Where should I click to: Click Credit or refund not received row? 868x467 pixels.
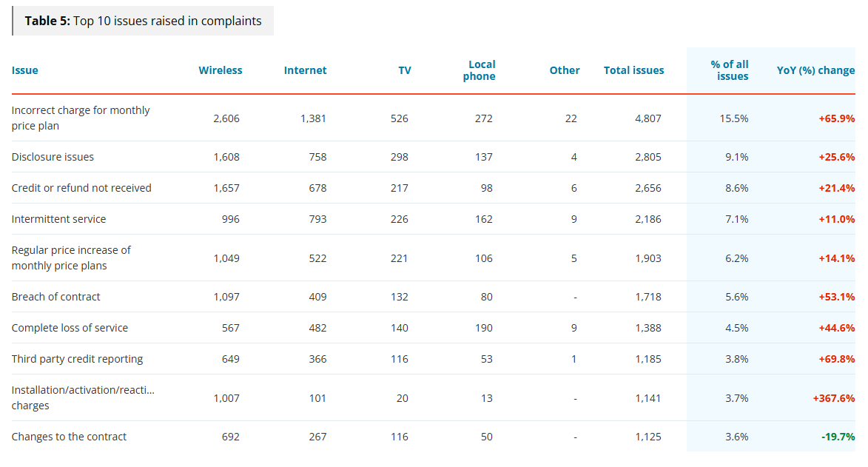pyautogui.click(x=81, y=188)
